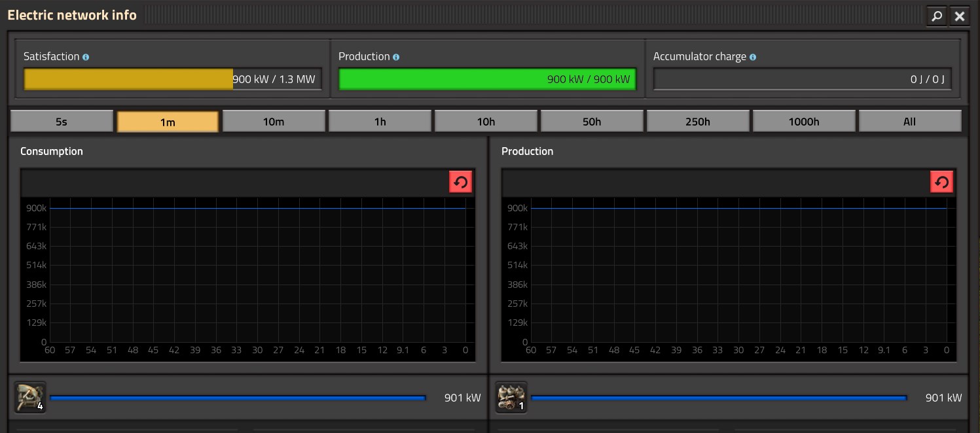Reset the Production graph filter
The image size is (980, 433).
click(942, 182)
